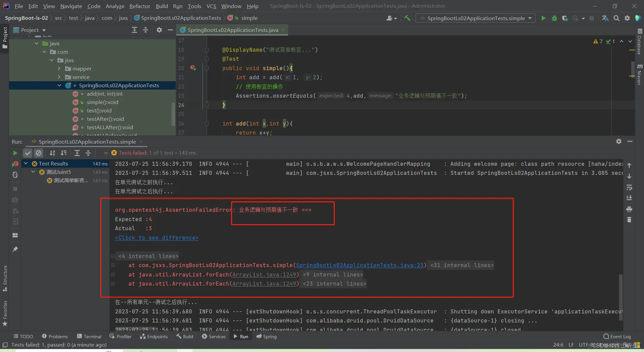Screen dimensions: 644x352
Task: Expand the service package
Action: coord(59,77)
